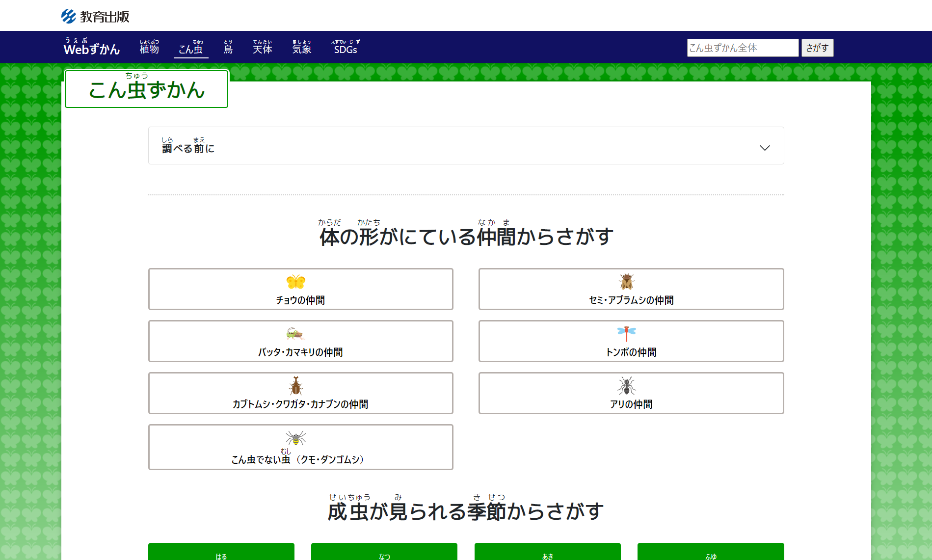Click the dragonfly icon

[x=627, y=333]
